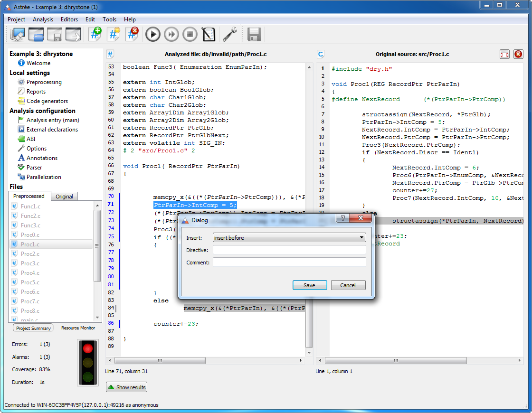
Task: Click the Dialog help question mark button
Action: click(342, 218)
